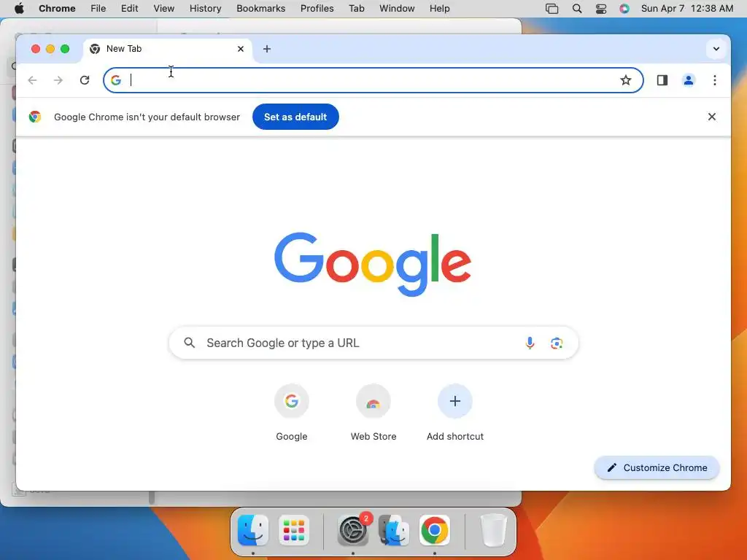Open the Google shortcut tile
747x560 pixels.
292,413
